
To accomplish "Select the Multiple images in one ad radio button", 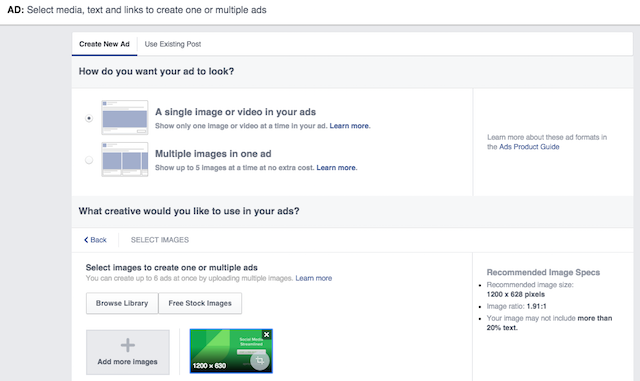I will [x=89, y=160].
